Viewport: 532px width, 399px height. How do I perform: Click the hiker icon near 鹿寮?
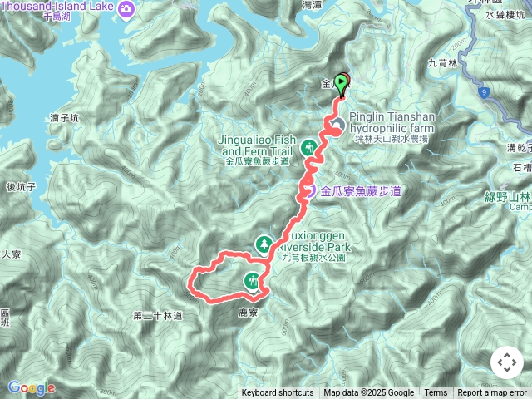[x=253, y=283]
